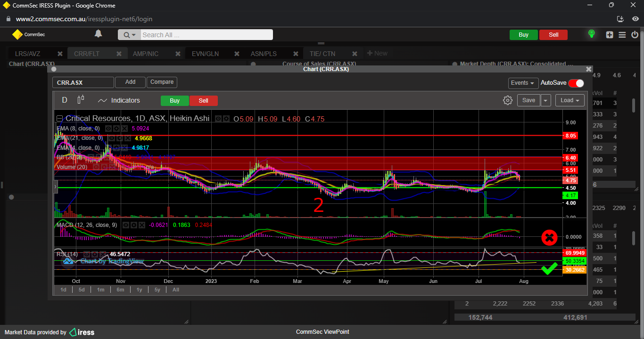Open MACD indicator settings gear
Screen dimensions: 644x339
tap(133, 225)
